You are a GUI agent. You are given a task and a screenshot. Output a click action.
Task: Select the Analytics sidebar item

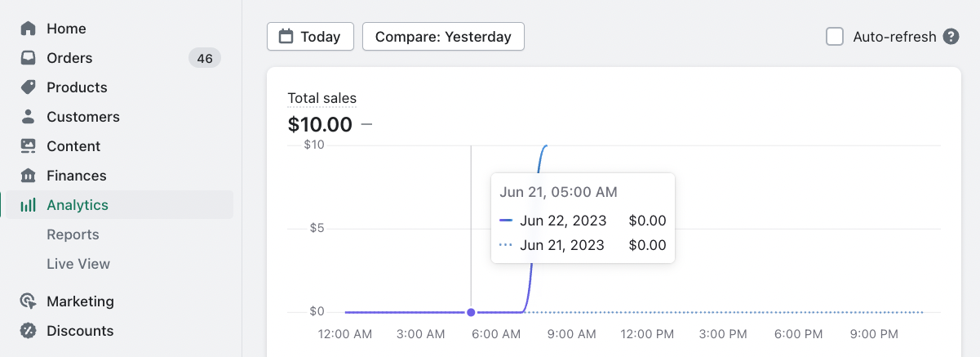(78, 205)
